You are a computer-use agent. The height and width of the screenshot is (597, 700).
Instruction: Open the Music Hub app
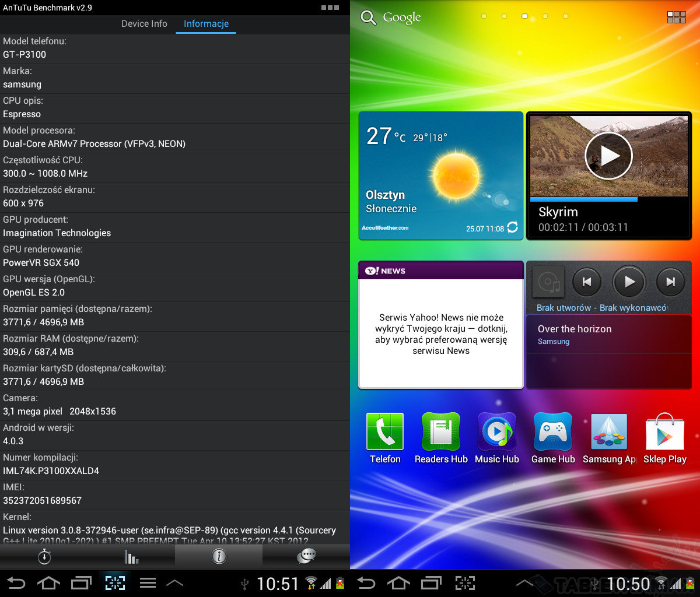(x=496, y=432)
